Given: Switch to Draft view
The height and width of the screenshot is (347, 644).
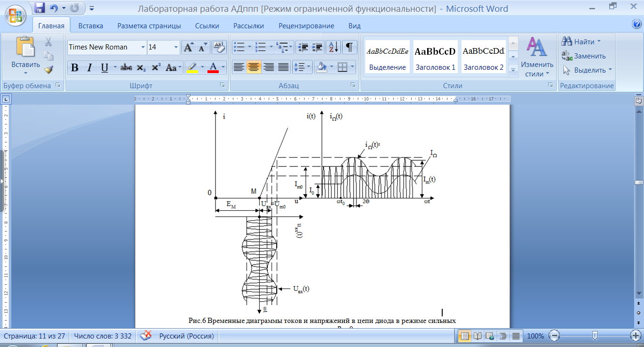Looking at the screenshot, I should [516, 336].
